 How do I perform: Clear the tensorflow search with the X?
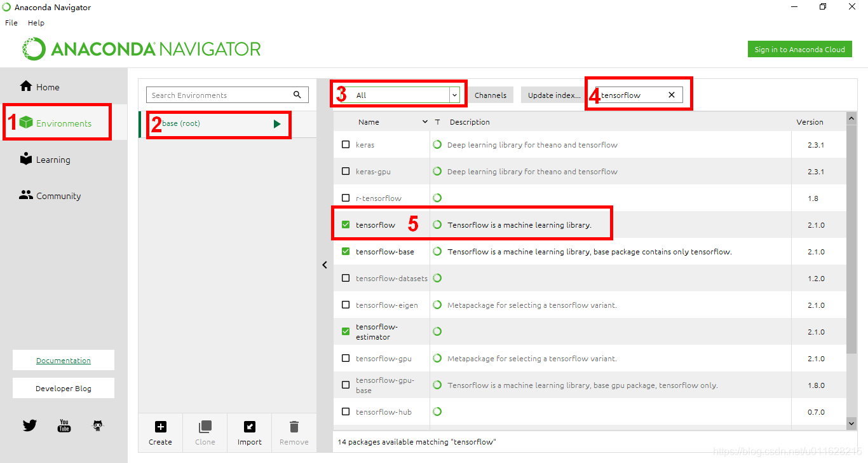pyautogui.click(x=671, y=95)
